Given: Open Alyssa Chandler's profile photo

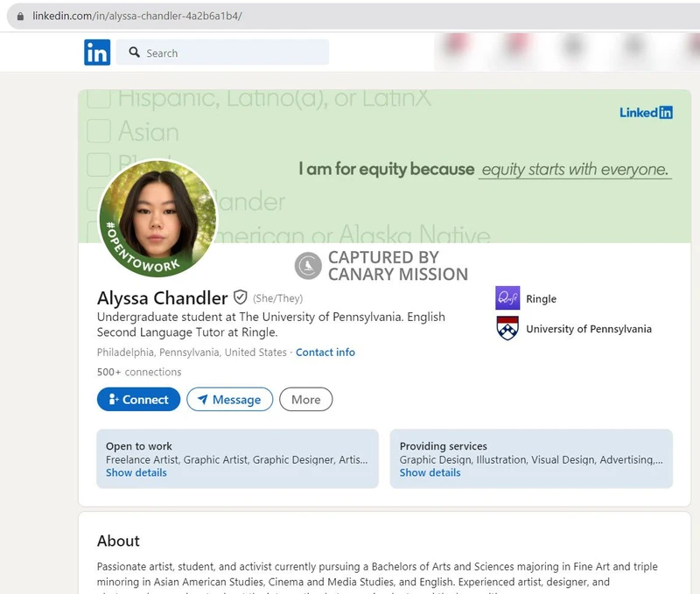Looking at the screenshot, I should (x=157, y=218).
